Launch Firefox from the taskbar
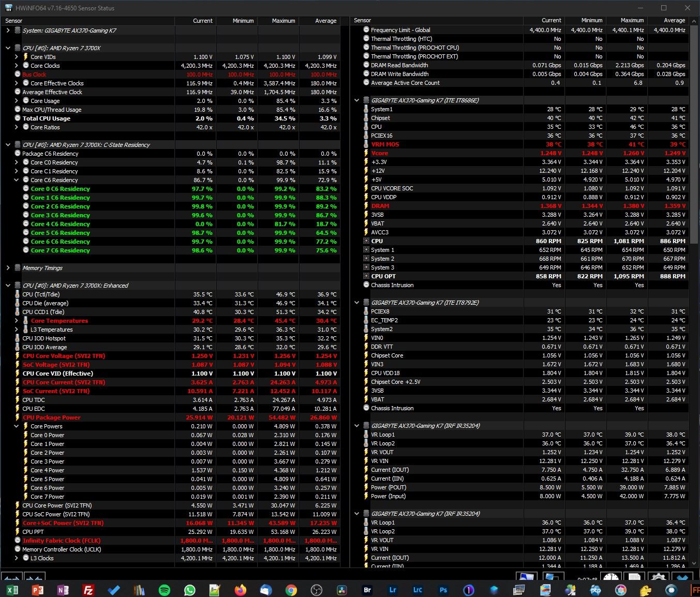Screen dimensions: 700x597 pyautogui.click(x=241, y=589)
